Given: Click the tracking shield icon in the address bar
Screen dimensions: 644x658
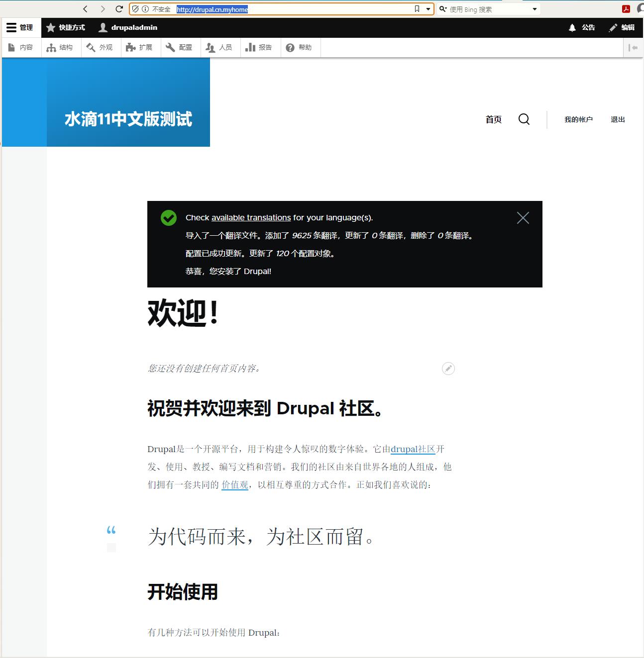Looking at the screenshot, I should [x=135, y=9].
